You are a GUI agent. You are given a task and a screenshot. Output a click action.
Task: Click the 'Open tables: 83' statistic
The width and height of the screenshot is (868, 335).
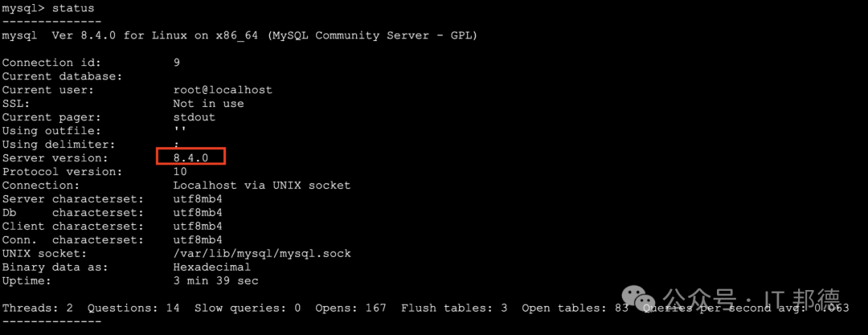575,308
